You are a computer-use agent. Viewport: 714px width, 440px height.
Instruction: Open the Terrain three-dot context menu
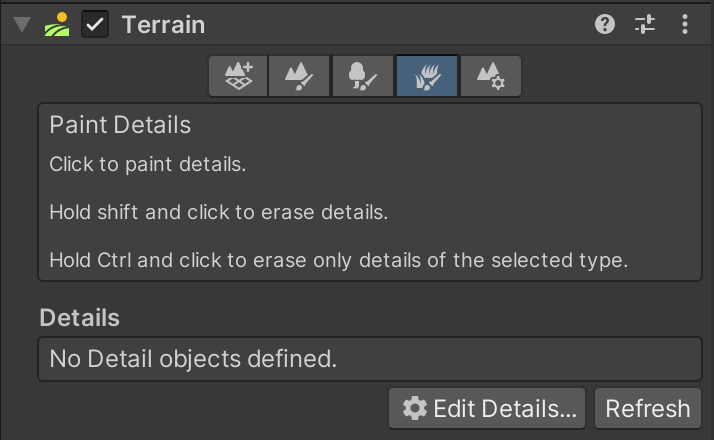[685, 25]
